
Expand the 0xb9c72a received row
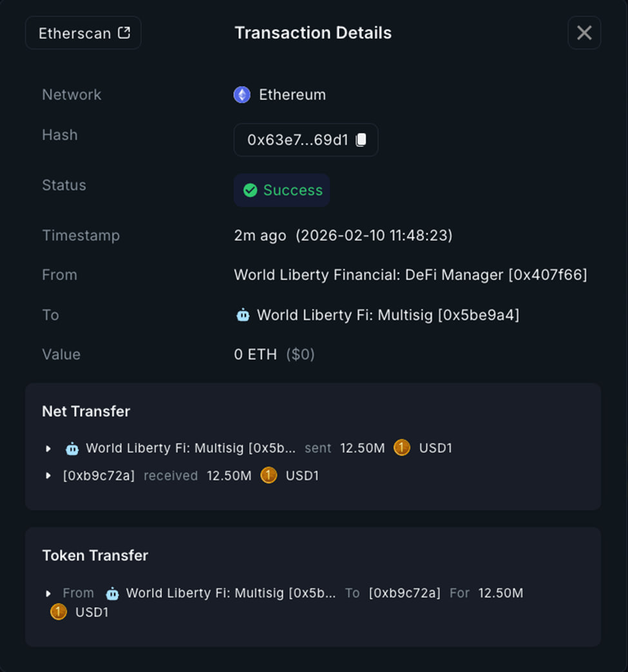coord(48,476)
